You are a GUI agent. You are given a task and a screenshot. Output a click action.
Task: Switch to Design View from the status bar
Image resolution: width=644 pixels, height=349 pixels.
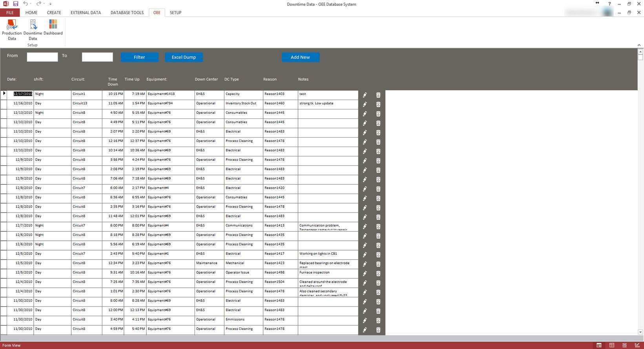tap(637, 345)
